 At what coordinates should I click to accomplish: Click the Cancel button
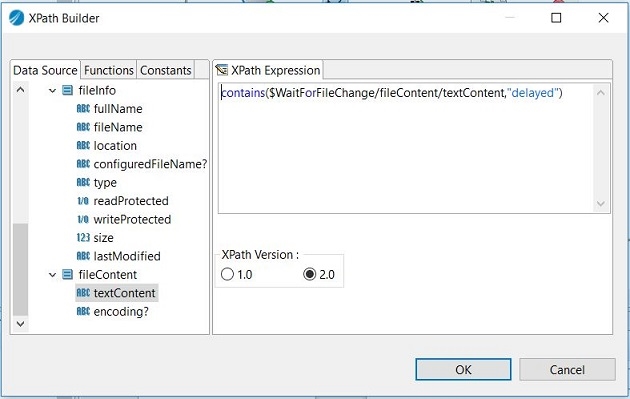pyautogui.click(x=567, y=369)
